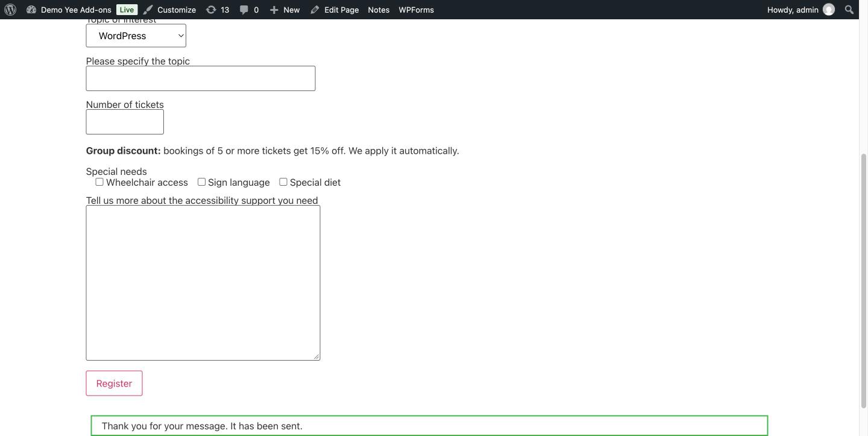Focus the Please specify the topic field
The height and width of the screenshot is (436, 868).
(x=201, y=78)
